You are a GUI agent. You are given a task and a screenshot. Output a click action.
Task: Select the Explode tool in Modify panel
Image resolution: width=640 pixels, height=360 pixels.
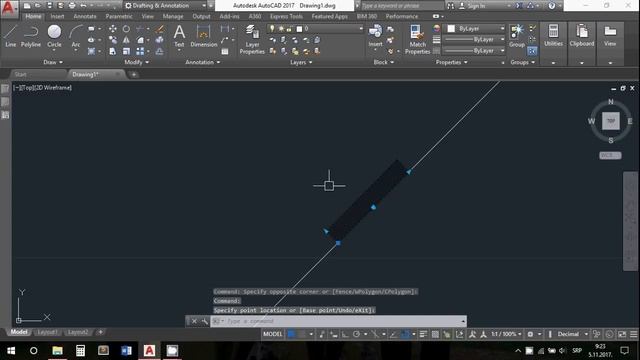pos(160,40)
